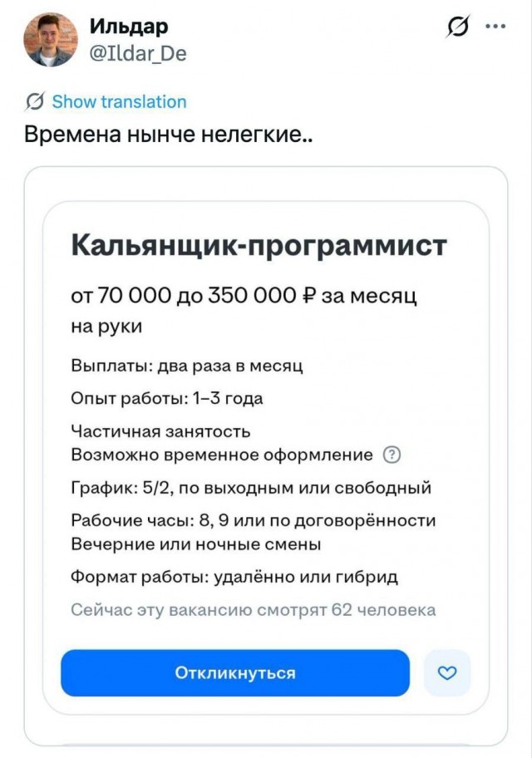This screenshot has height=758, width=532.
Task: Open the three-dot tweet options menu
Action: (496, 26)
